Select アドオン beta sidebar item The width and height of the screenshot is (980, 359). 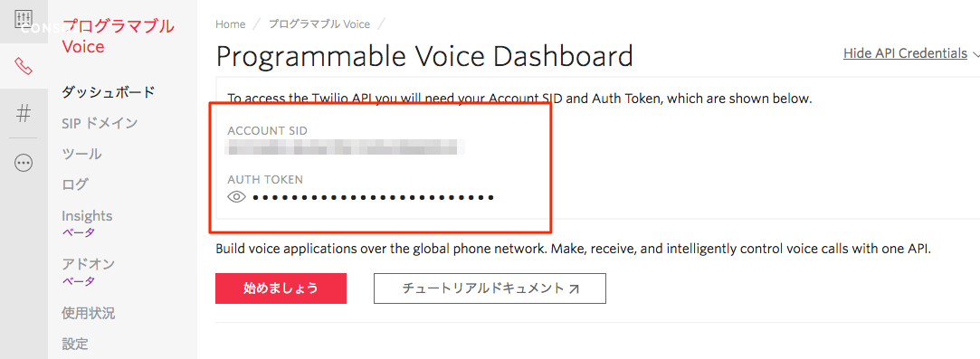point(88,271)
